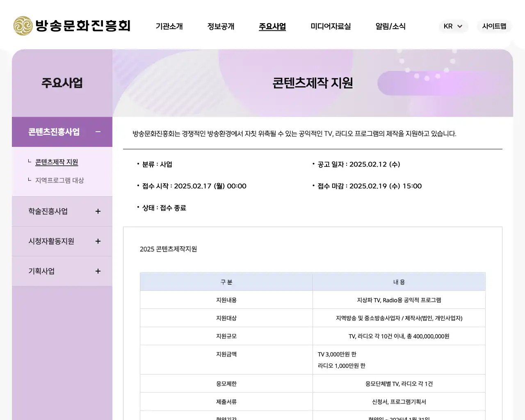Click the 지원금액 cell in the table
The image size is (525, 420).
[226, 354]
